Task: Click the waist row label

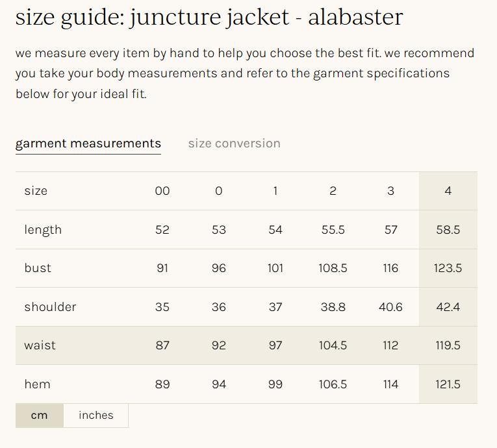Action: pos(40,345)
